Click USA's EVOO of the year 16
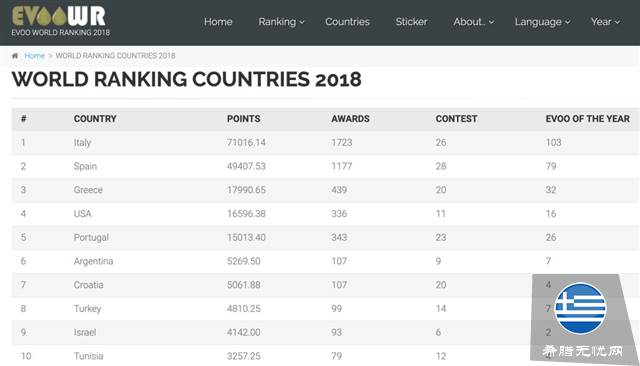Screen dimensions: 640x366 (x=551, y=213)
